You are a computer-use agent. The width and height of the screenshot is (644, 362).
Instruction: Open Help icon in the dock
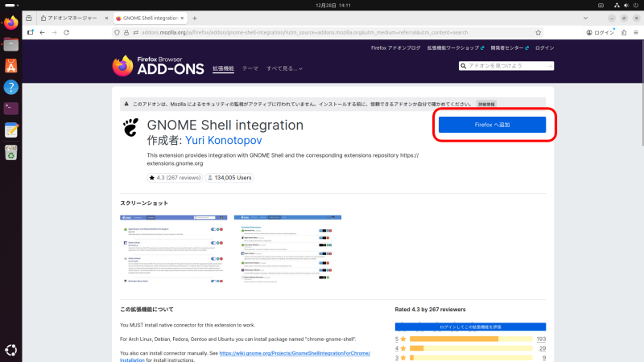click(11, 87)
